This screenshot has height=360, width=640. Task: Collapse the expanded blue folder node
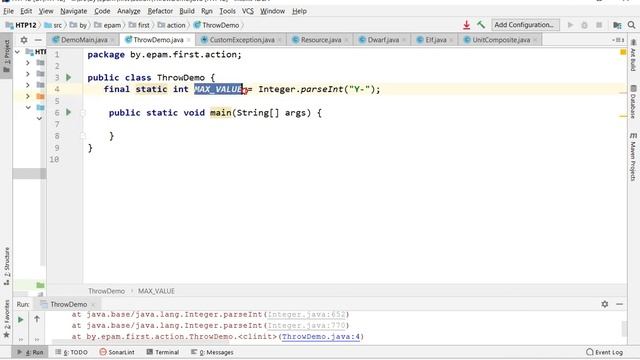tap(28, 107)
